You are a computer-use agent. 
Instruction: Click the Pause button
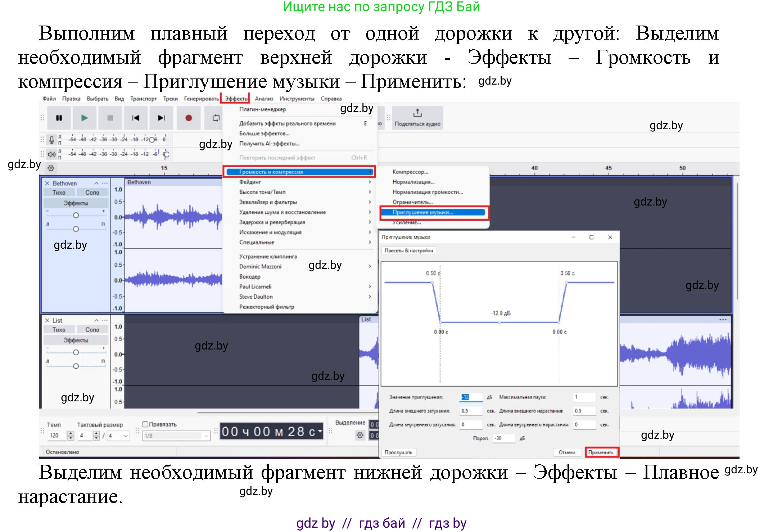point(59,118)
